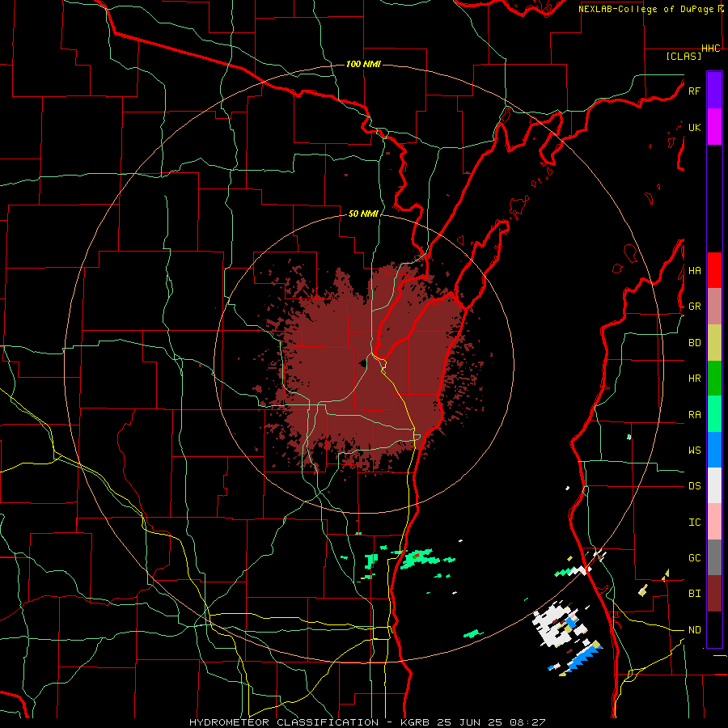
Task: Pick the RA light green legend swatch
Action: (714, 414)
